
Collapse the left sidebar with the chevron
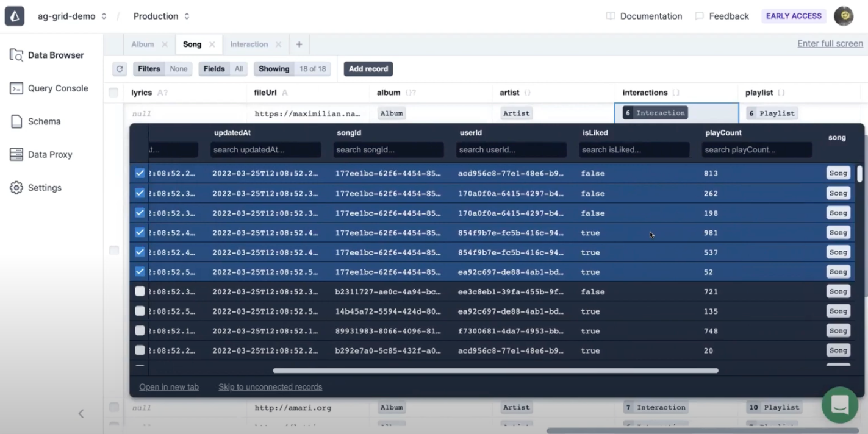pyautogui.click(x=81, y=413)
